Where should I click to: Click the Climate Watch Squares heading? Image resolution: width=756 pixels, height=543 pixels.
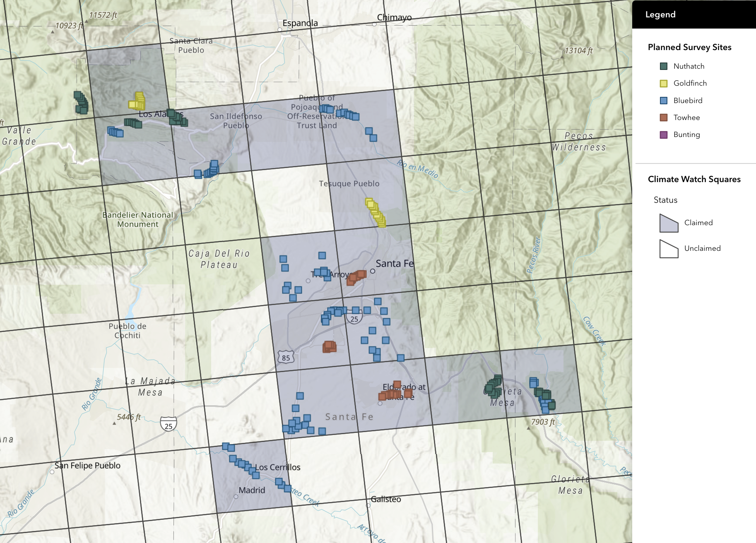pyautogui.click(x=694, y=179)
